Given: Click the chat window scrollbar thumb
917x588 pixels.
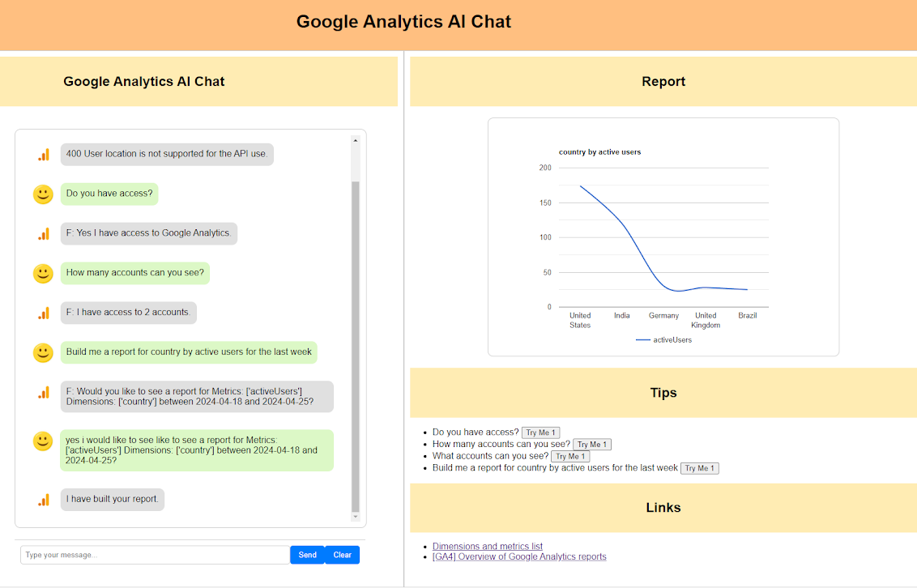Looking at the screenshot, I should pos(355,347).
